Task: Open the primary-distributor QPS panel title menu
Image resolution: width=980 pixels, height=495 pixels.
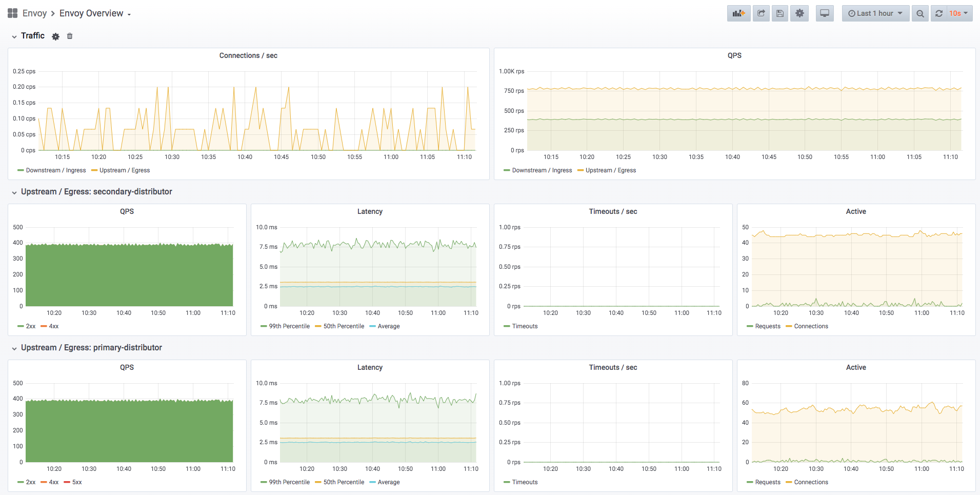Action: tap(127, 367)
